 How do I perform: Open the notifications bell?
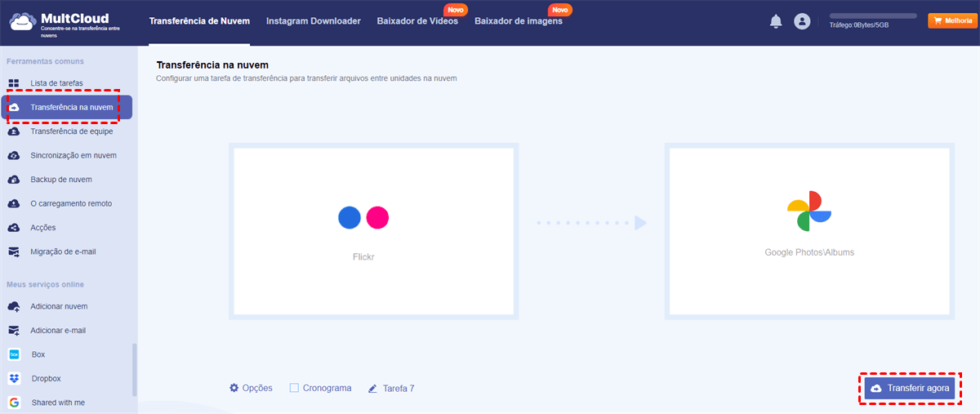776,22
